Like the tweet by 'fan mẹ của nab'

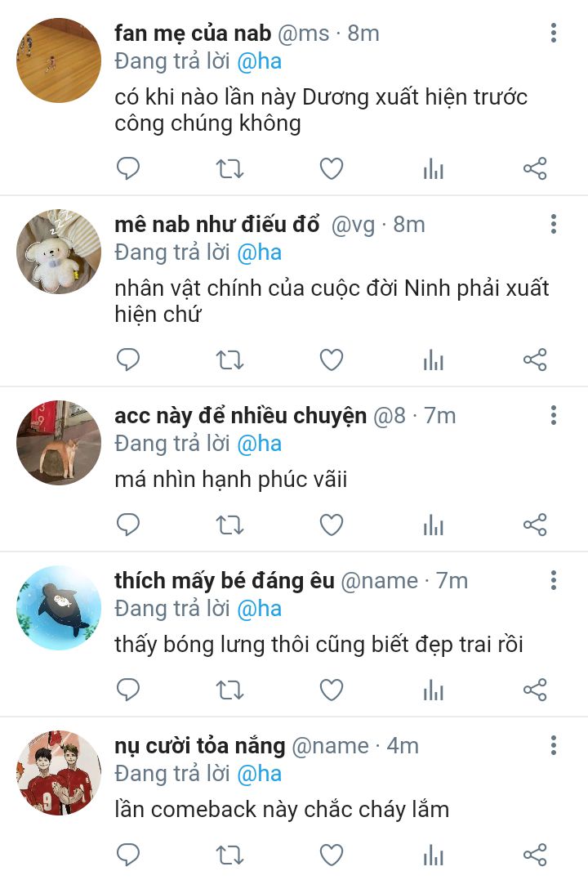[332, 168]
